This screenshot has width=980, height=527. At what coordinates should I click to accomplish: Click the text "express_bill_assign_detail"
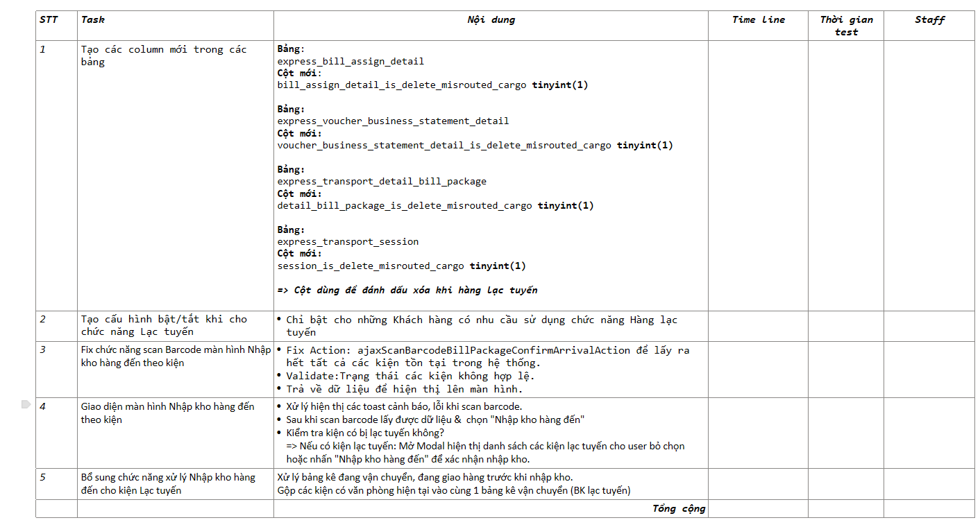350,61
